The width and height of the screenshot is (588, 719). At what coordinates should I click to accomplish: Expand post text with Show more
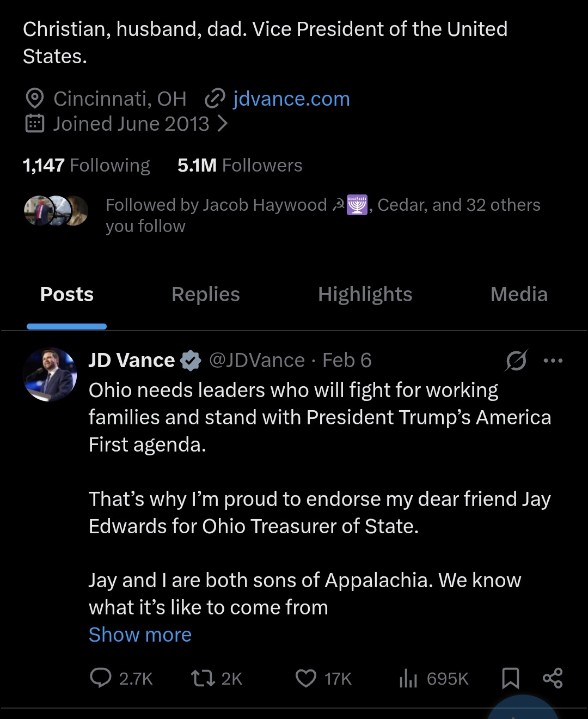pyautogui.click(x=140, y=635)
